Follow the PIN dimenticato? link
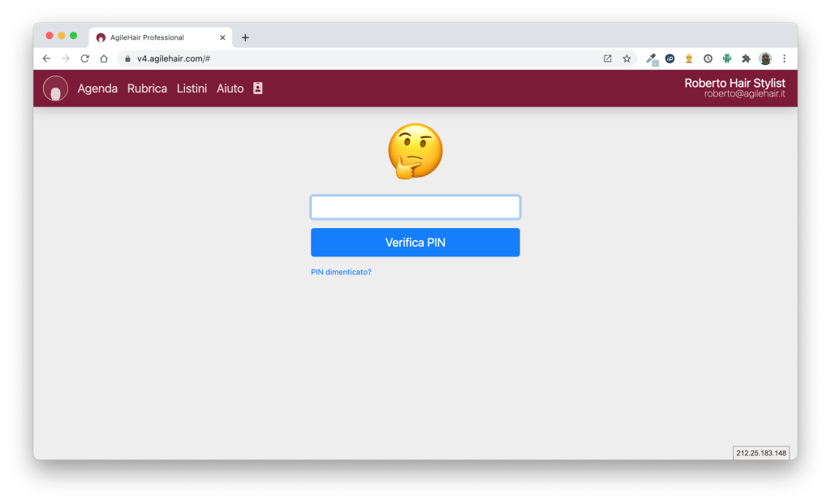The height and width of the screenshot is (504, 831). pyautogui.click(x=342, y=272)
